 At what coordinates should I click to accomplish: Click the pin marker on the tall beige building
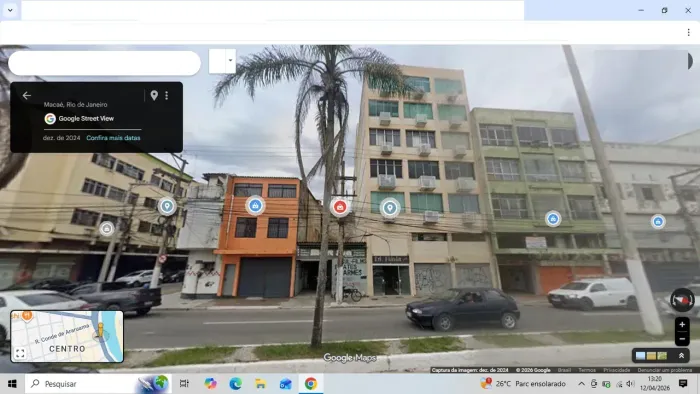click(x=390, y=208)
